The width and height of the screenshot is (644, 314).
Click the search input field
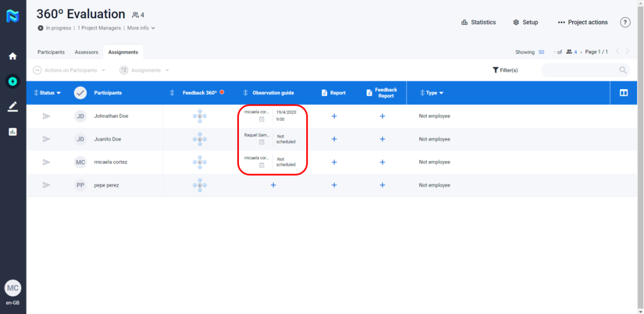pos(579,70)
